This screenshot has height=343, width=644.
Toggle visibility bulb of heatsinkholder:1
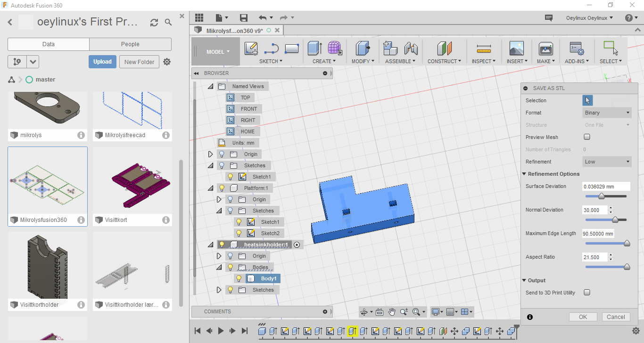click(222, 245)
